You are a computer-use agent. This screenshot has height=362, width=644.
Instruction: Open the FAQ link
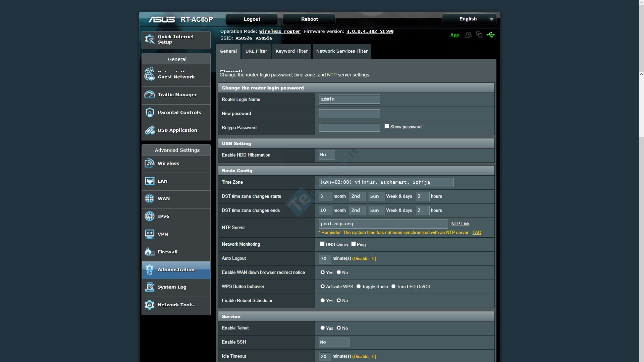click(x=477, y=232)
